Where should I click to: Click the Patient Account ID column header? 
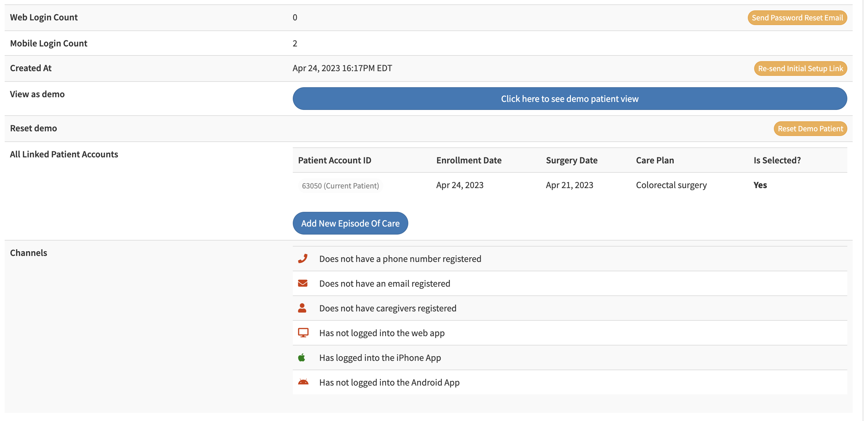pos(334,160)
